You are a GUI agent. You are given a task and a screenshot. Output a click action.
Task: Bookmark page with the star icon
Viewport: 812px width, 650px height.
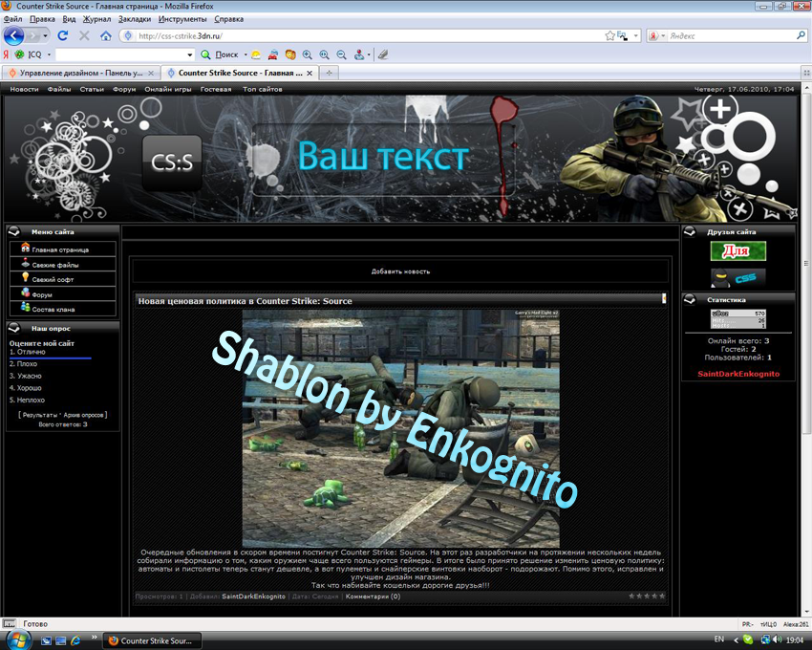click(x=610, y=35)
